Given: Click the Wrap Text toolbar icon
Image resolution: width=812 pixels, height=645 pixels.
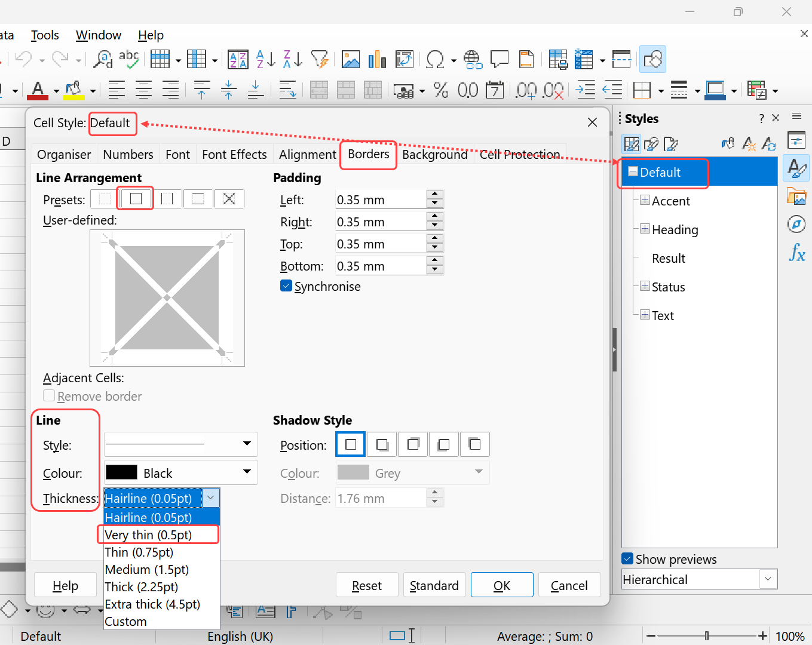Looking at the screenshot, I should point(288,90).
